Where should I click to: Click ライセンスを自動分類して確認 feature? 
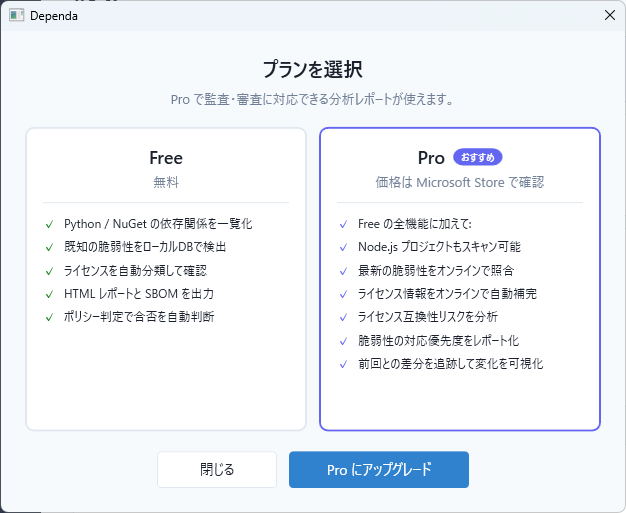click(x=135, y=271)
